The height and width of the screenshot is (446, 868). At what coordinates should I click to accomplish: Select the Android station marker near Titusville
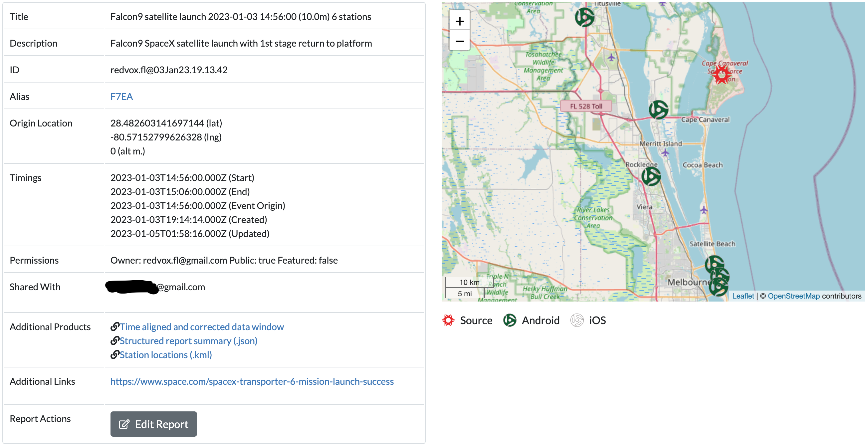click(584, 18)
